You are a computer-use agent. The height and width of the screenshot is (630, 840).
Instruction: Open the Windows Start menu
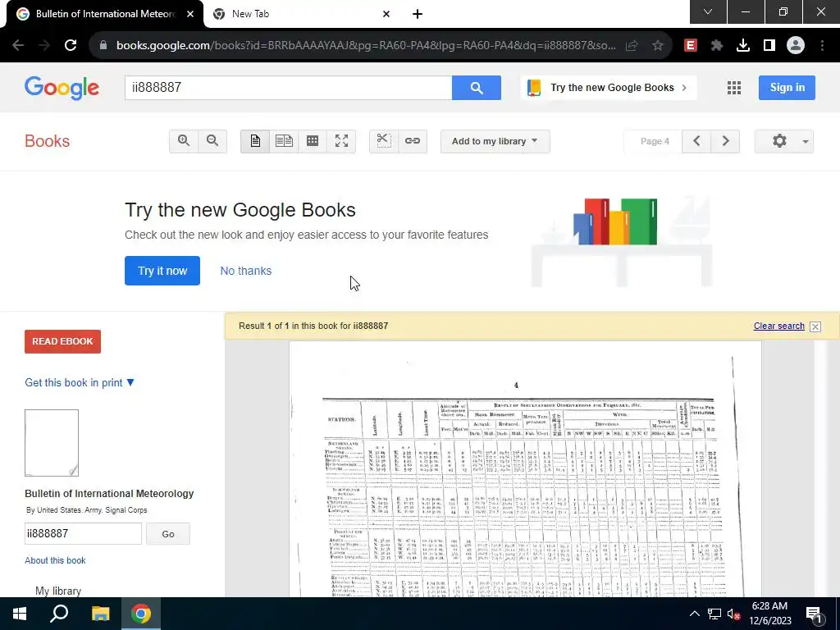click(x=20, y=614)
